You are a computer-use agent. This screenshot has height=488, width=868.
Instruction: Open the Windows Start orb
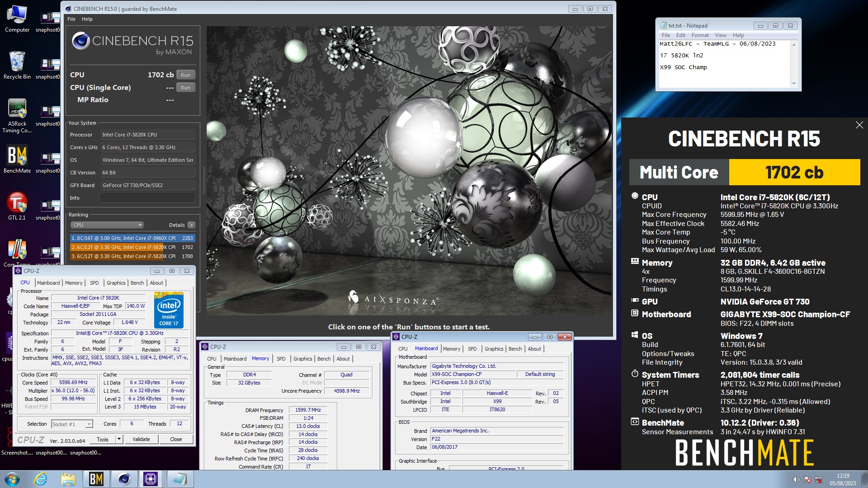pos(12,479)
